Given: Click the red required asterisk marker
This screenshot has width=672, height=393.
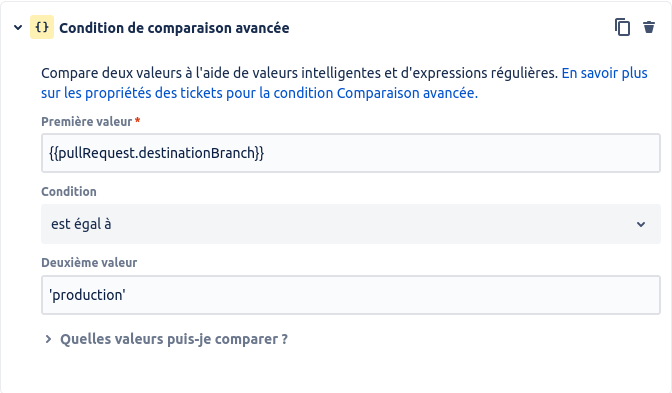Looking at the screenshot, I should [x=138, y=120].
